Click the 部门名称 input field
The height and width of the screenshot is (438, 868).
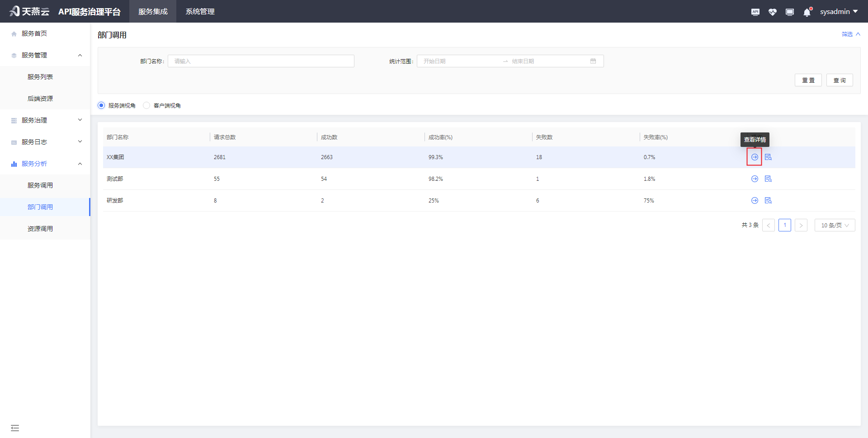pos(261,61)
